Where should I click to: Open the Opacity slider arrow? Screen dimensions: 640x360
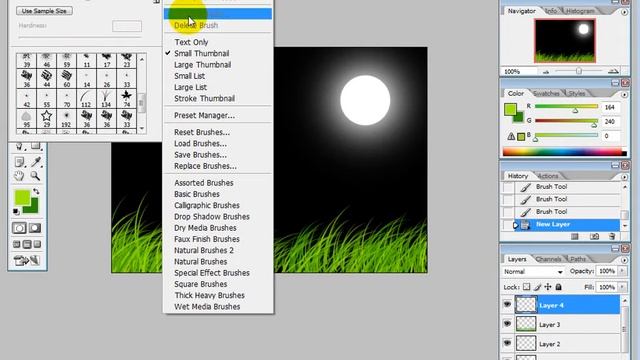[622, 271]
